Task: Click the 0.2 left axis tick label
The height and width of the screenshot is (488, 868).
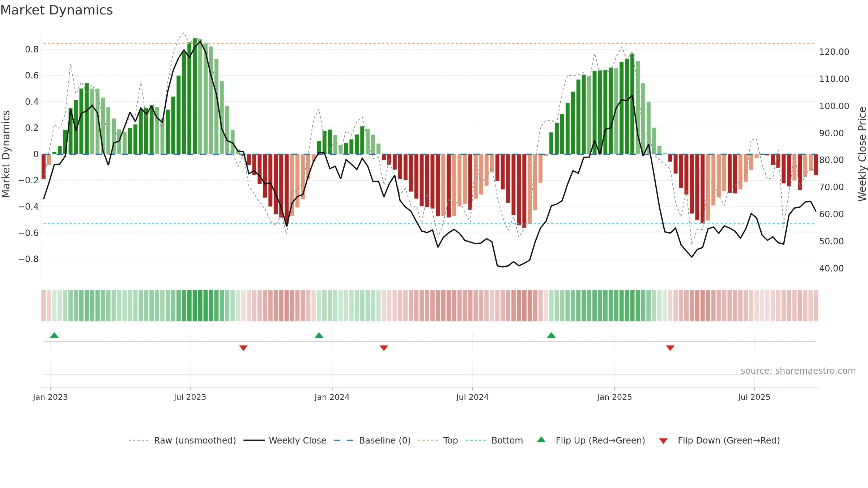Action: [x=32, y=128]
